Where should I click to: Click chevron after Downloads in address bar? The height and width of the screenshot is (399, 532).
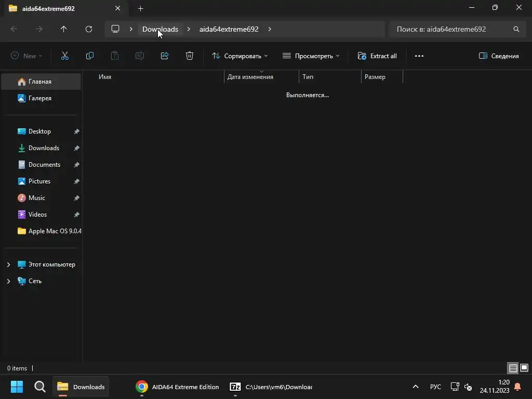coord(189,29)
